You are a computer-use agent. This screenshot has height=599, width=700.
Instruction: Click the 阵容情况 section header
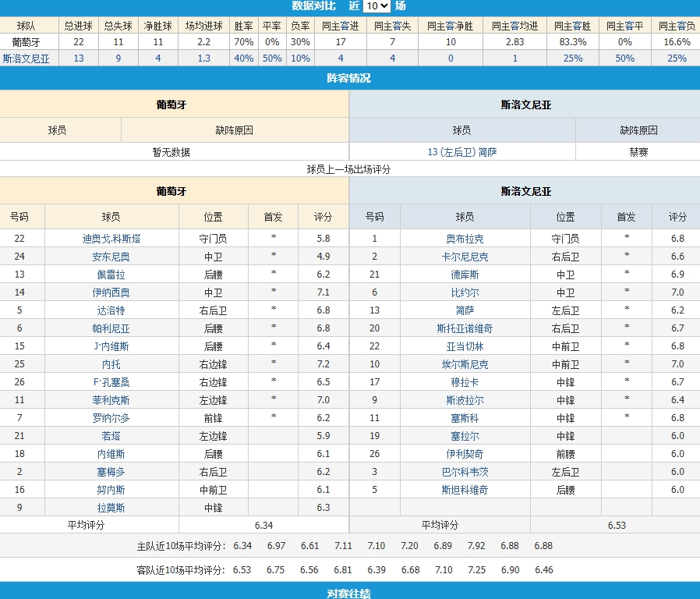(x=349, y=78)
